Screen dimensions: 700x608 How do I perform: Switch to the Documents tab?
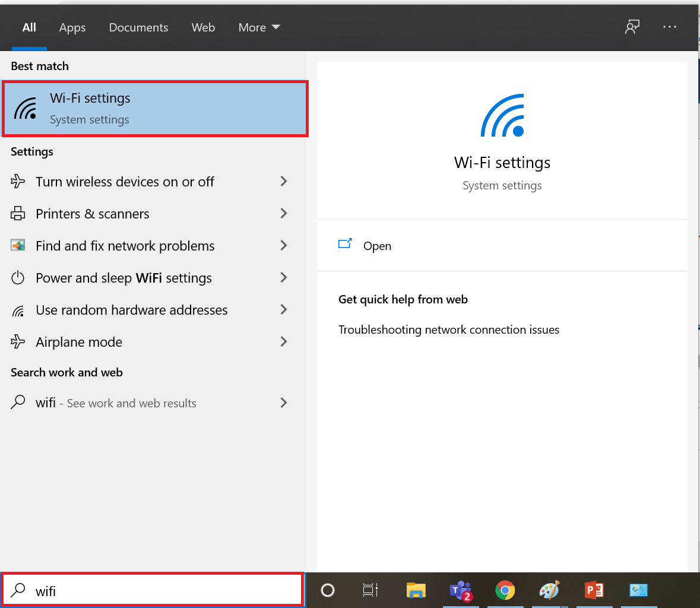tap(138, 27)
